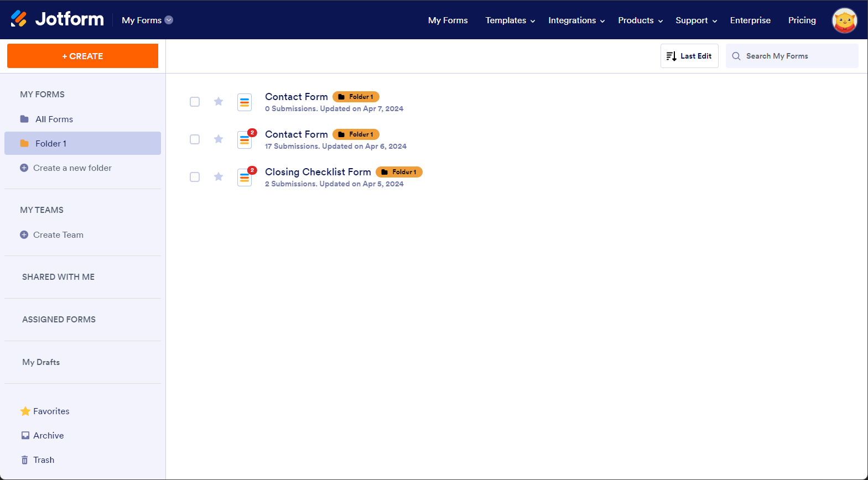Click the Jotform logo icon
This screenshot has height=480, width=868.
tap(19, 19)
